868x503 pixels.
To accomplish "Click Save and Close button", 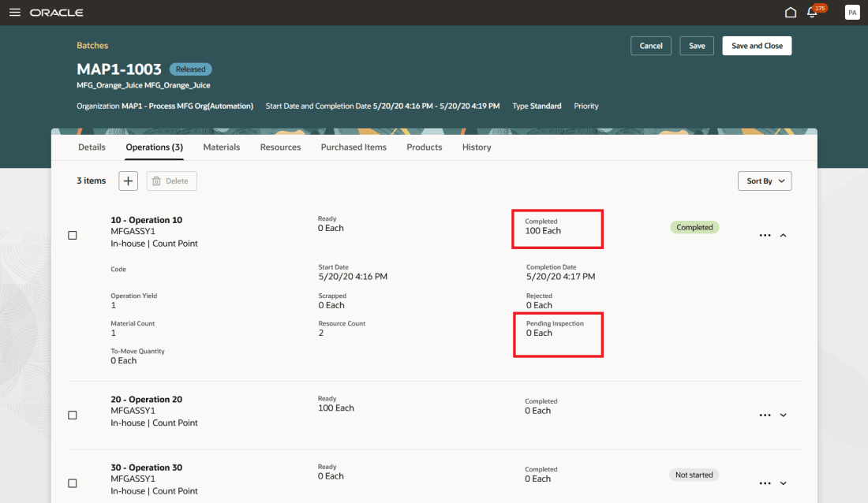I will click(x=757, y=46).
